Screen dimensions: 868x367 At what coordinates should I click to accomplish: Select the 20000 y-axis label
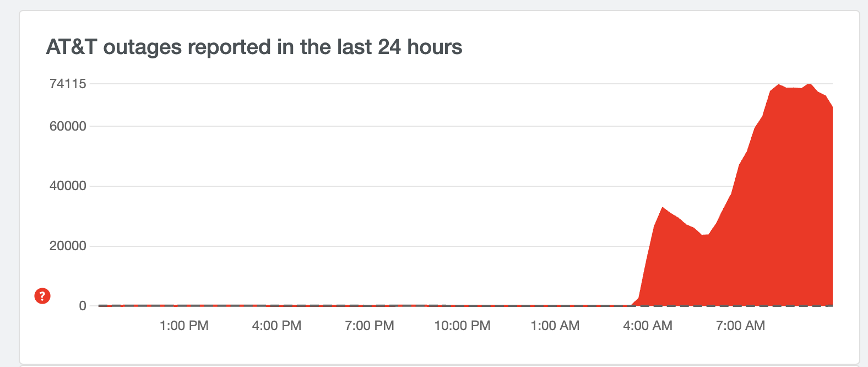pyautogui.click(x=68, y=246)
